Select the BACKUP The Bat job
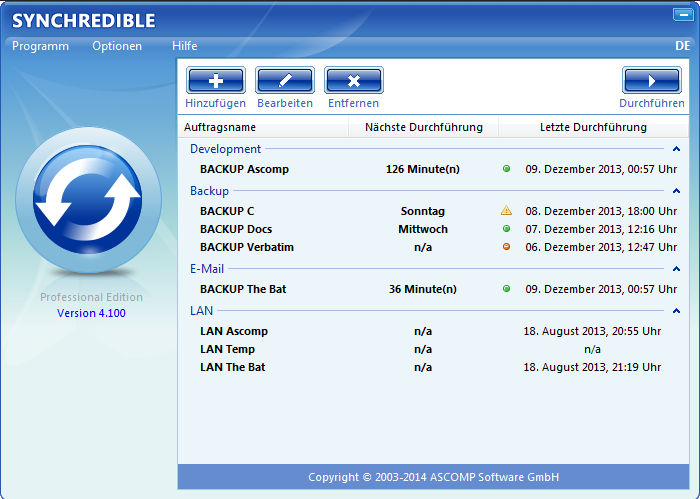This screenshot has width=700, height=499. tap(243, 289)
